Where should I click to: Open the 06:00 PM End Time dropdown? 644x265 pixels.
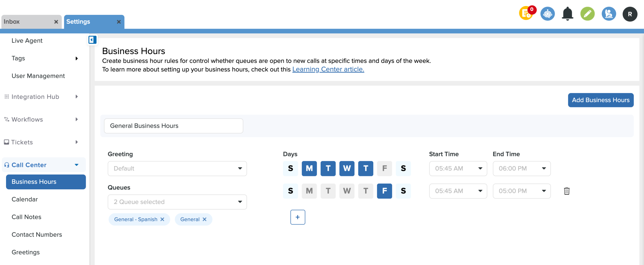coord(521,168)
